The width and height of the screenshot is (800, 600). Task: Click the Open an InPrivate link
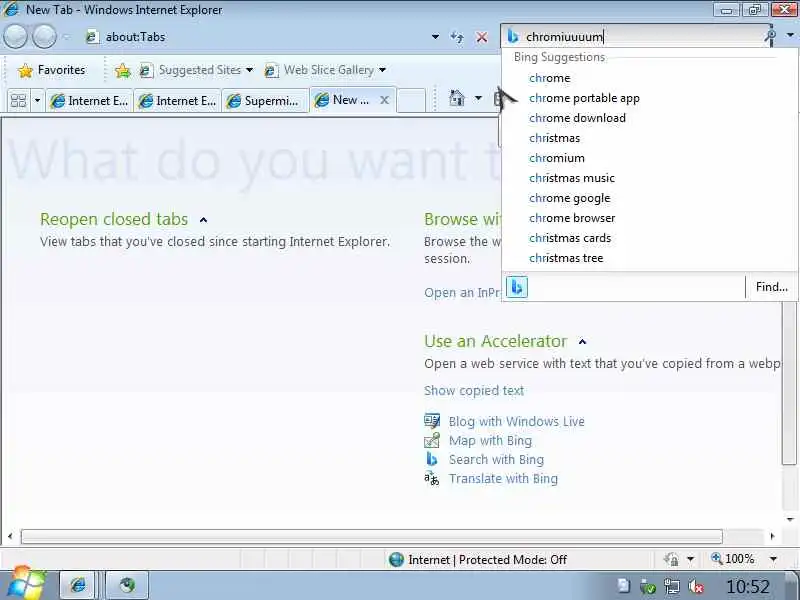(462, 293)
